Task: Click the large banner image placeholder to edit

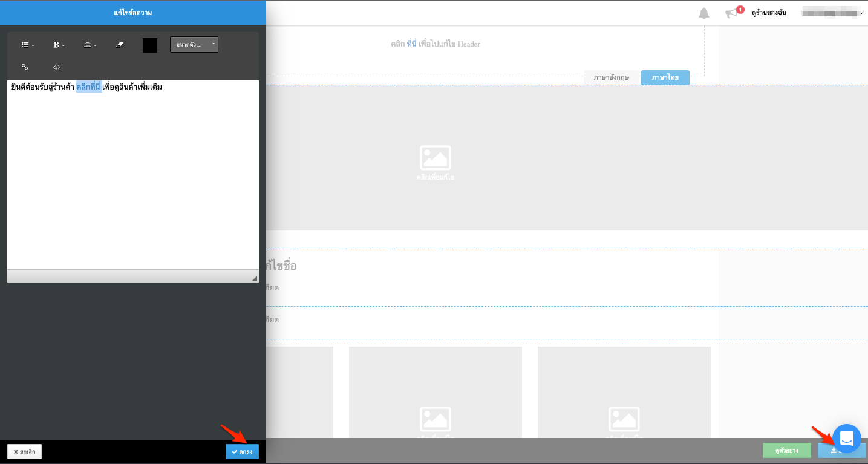Action: click(x=435, y=158)
